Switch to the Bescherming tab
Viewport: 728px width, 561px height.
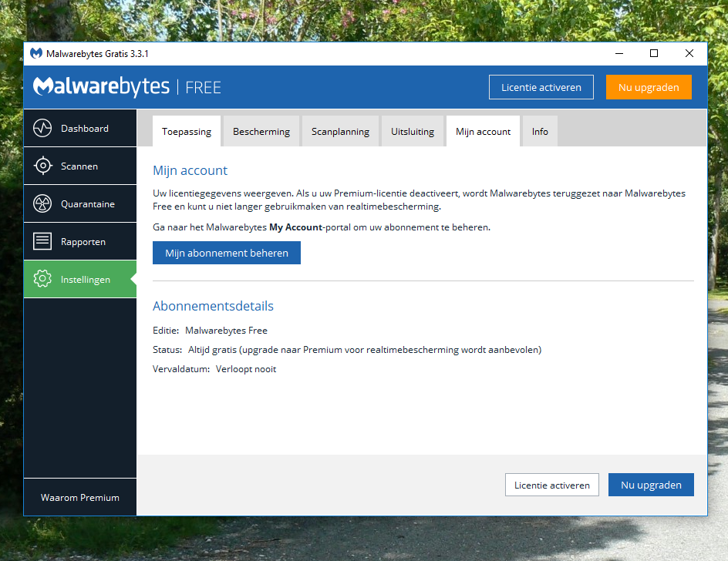[x=261, y=131]
